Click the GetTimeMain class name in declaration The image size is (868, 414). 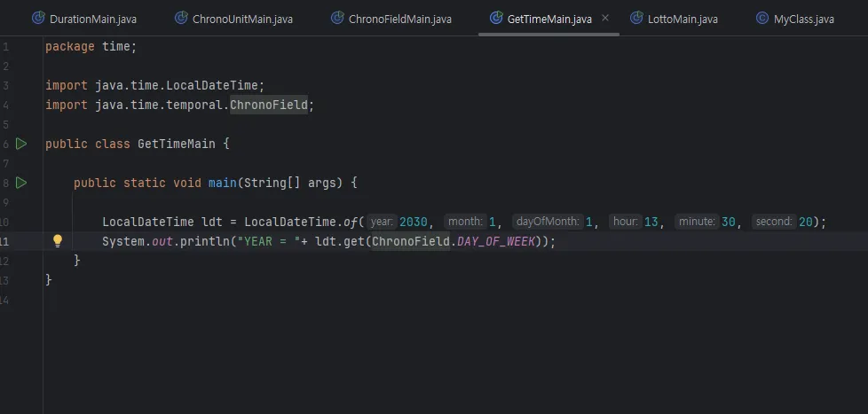[x=176, y=144]
